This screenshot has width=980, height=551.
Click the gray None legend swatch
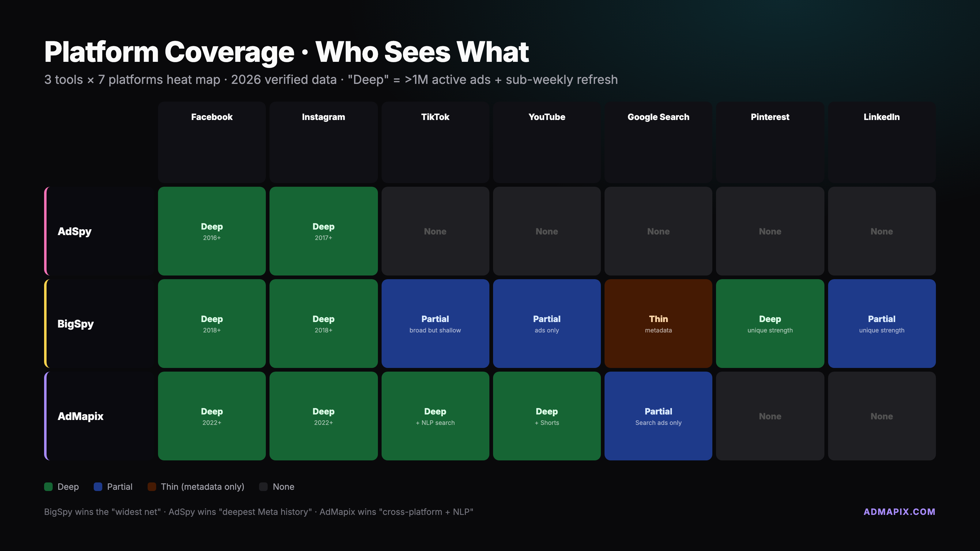[x=263, y=487]
